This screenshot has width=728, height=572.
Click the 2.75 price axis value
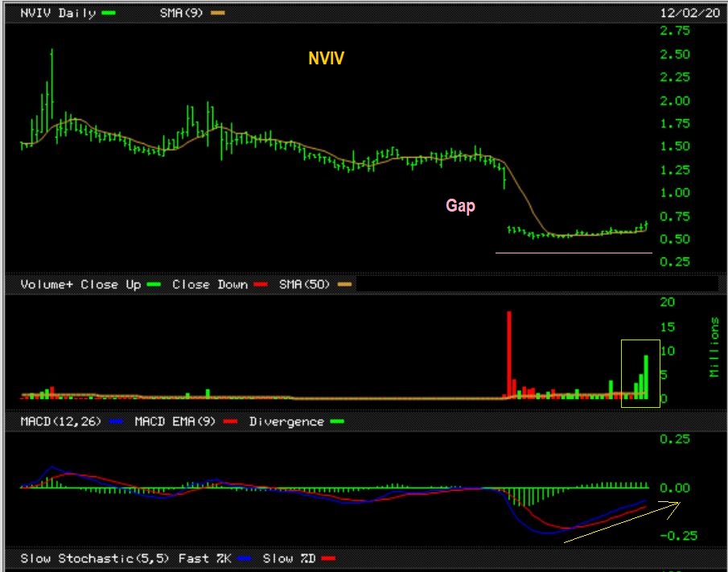[x=675, y=31]
